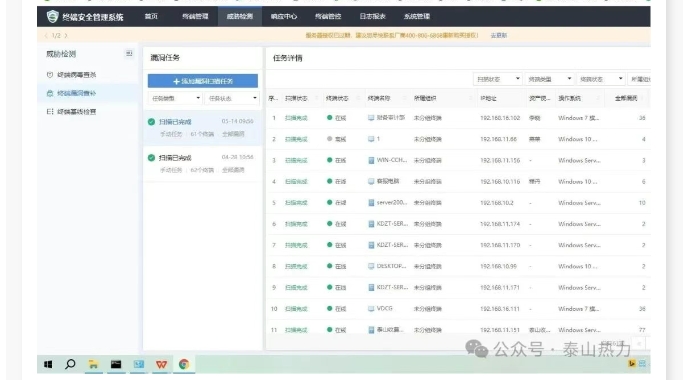Viewport: 689px width, 380px height.
Task: Open File Explorer from the taskbar
Action: 93,364
